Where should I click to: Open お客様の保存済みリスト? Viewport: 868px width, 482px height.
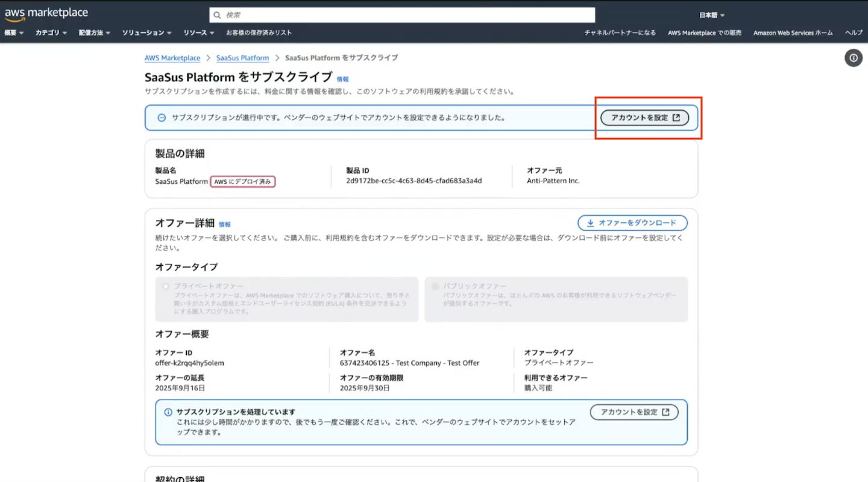(x=259, y=33)
